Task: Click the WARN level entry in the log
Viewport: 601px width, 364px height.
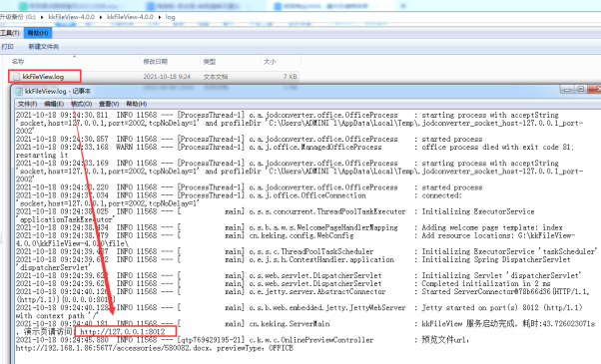Action: (125, 147)
